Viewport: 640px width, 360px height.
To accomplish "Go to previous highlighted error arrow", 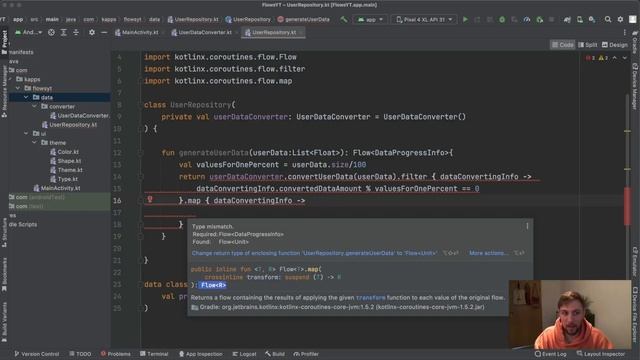I will click(x=615, y=58).
